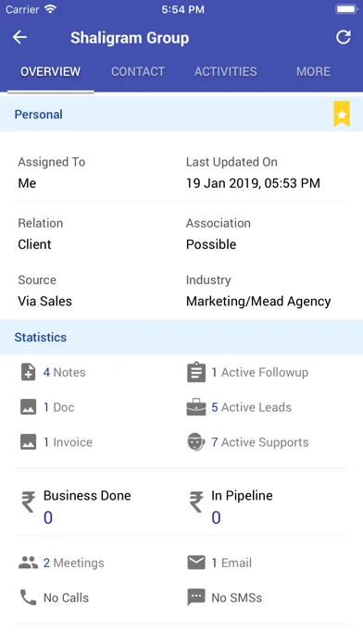This screenshot has width=363, height=644.
Task: View Business Done amount
Action: point(48,517)
